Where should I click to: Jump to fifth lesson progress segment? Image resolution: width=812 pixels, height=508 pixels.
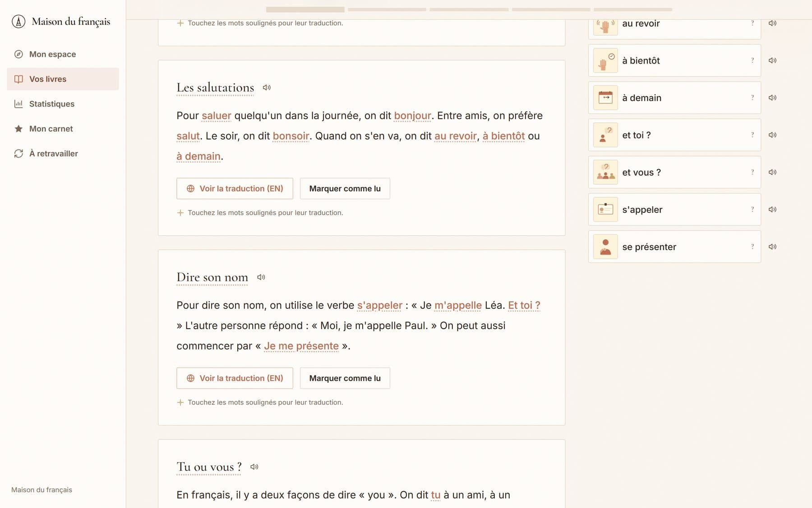[633, 9]
